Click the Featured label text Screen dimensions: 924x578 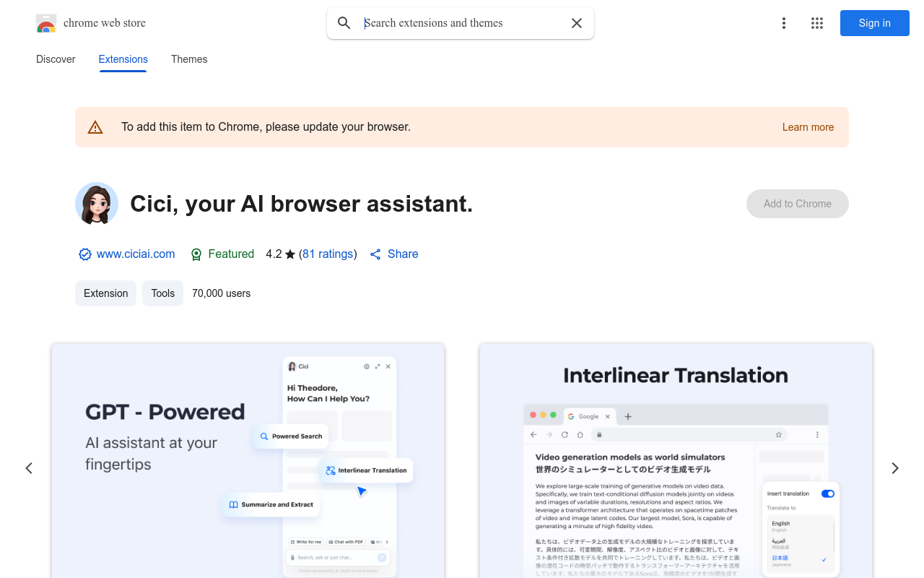coord(231,254)
